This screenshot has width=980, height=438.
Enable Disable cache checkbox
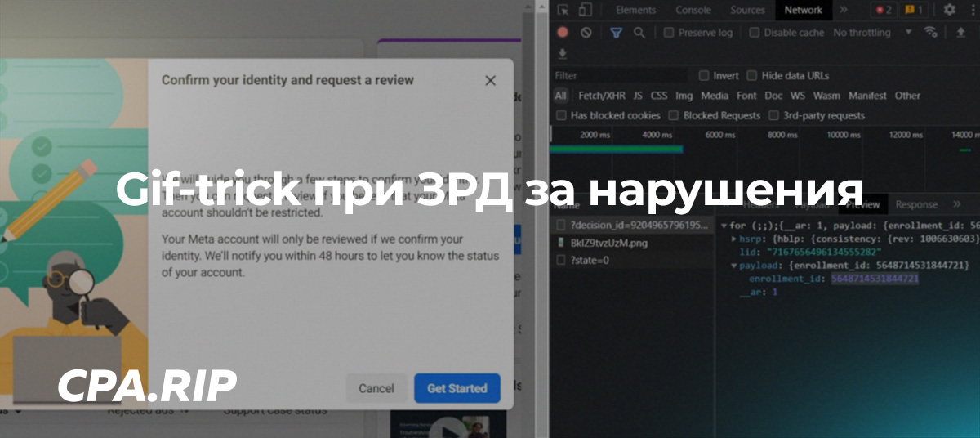(755, 33)
